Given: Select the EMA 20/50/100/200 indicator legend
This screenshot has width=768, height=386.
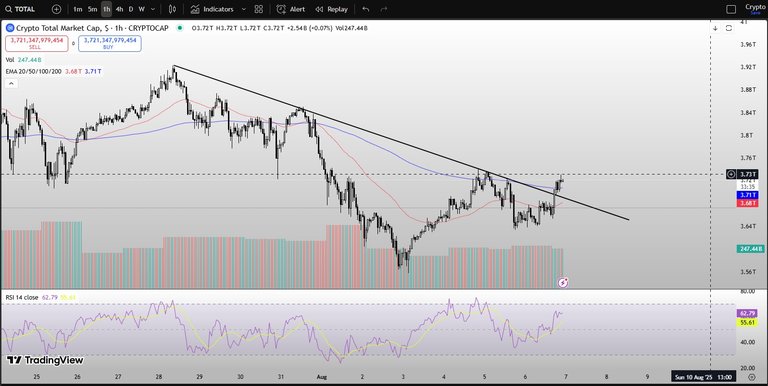Looking at the screenshot, I should click(53, 72).
